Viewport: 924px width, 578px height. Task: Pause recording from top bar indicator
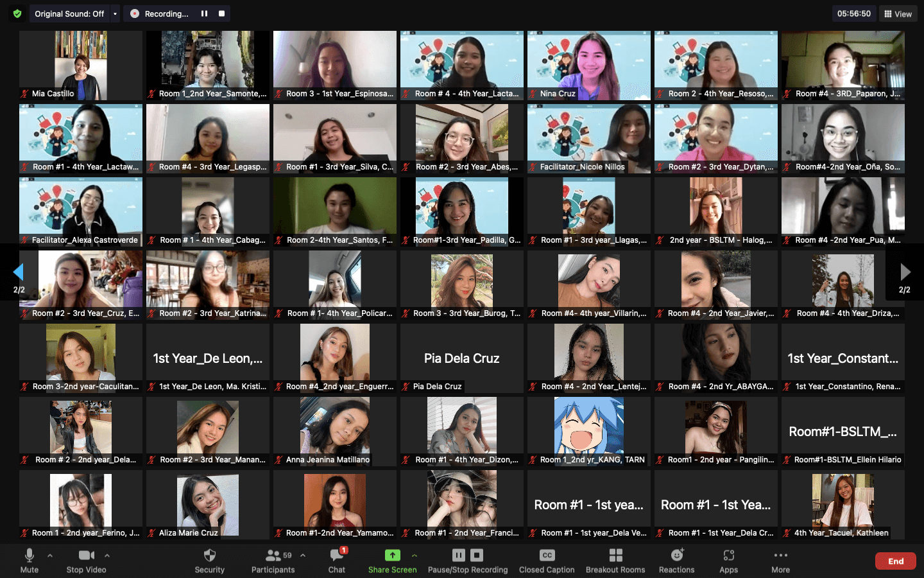click(204, 13)
